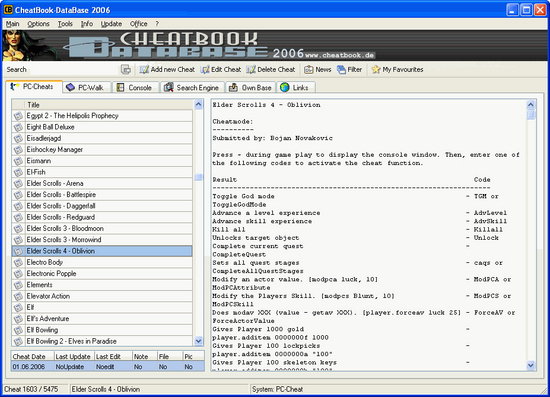Select Elder Scrolls 4 - Oblivion in the list

click(x=102, y=251)
